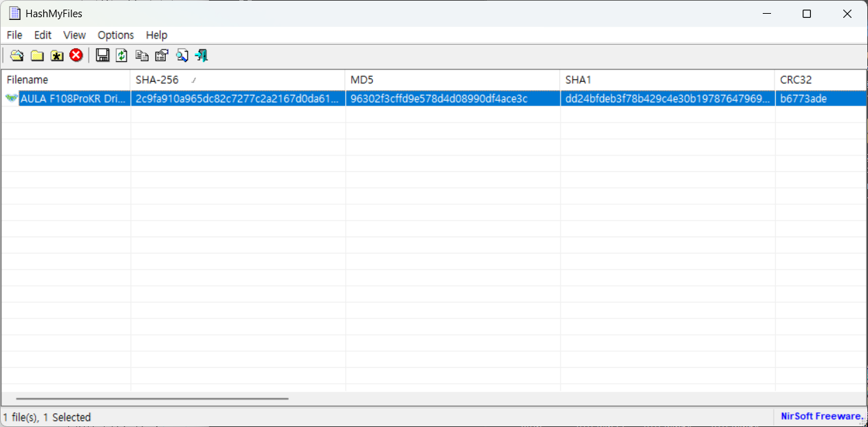Open the Options menu

(115, 35)
